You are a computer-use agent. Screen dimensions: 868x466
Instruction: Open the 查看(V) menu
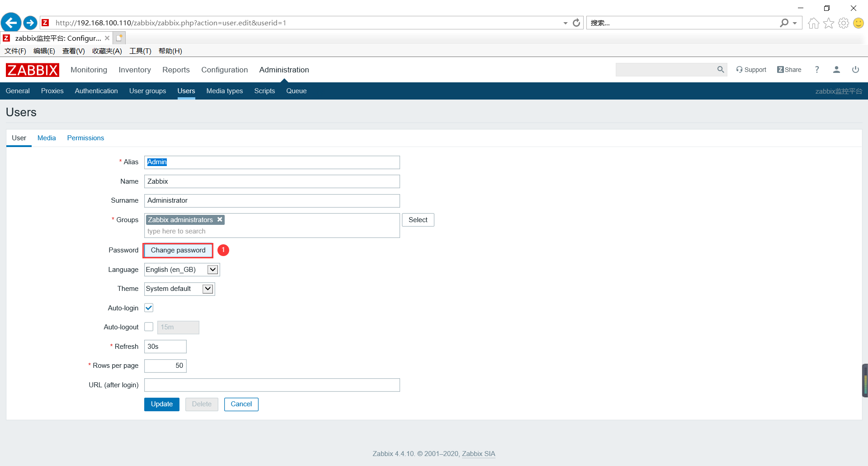click(x=74, y=51)
